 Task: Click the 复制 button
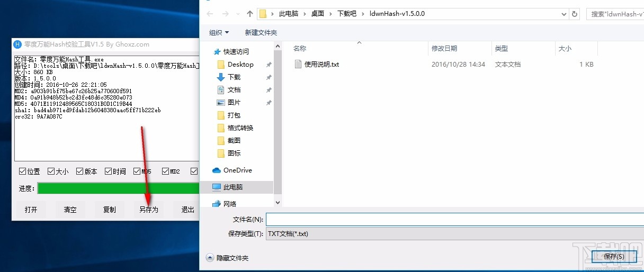(x=110, y=210)
